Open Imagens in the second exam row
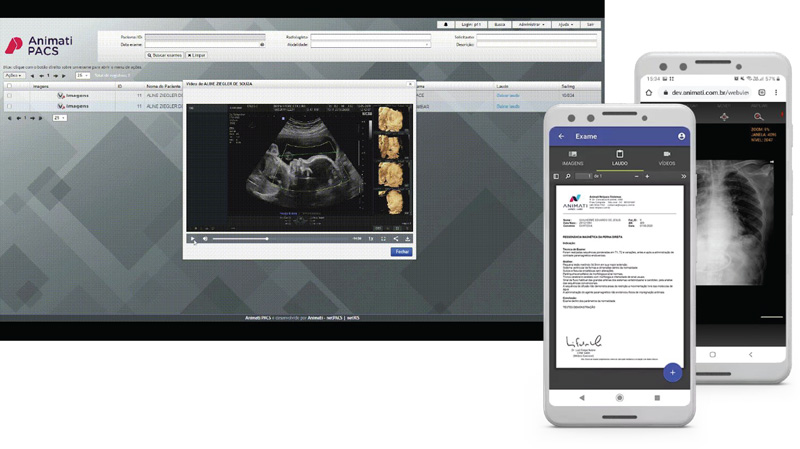 pyautogui.click(x=73, y=106)
